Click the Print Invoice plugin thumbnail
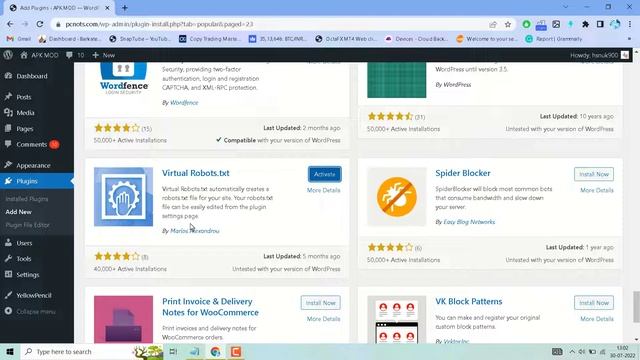 [123, 320]
